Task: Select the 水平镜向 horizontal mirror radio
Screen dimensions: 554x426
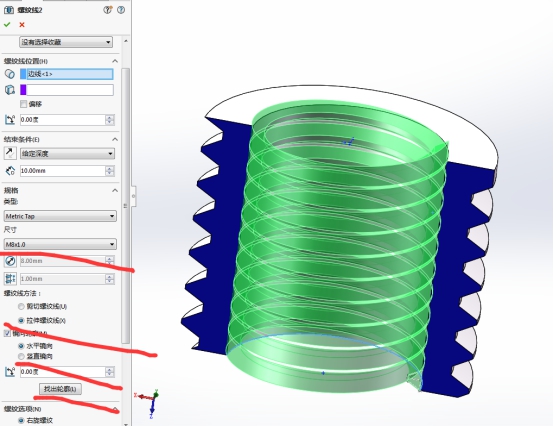Action: pyautogui.click(x=21, y=346)
